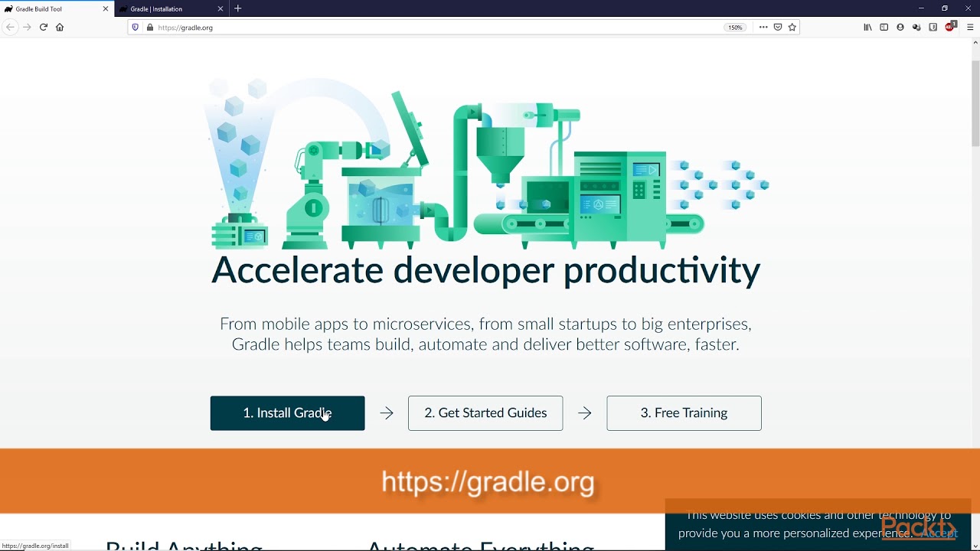
Task: Open the Firefox account icon
Action: click(900, 27)
